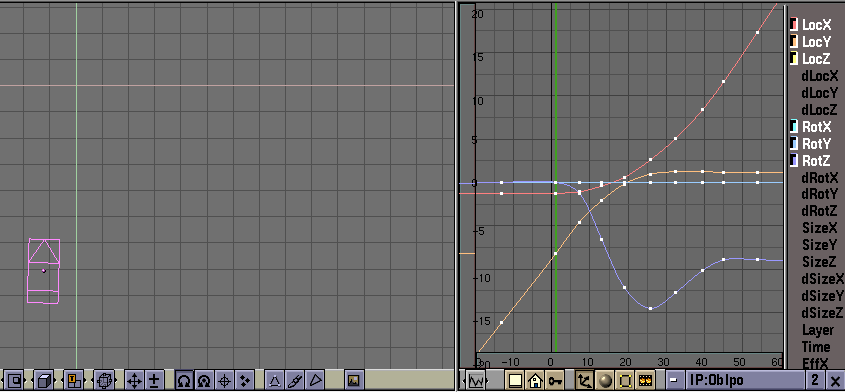Select the dRotY channel

click(x=820, y=194)
